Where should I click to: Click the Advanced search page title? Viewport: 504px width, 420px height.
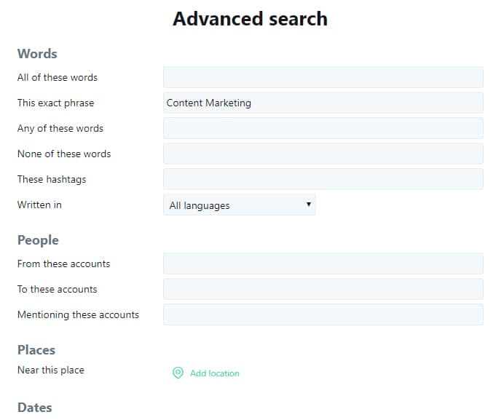[x=250, y=19]
